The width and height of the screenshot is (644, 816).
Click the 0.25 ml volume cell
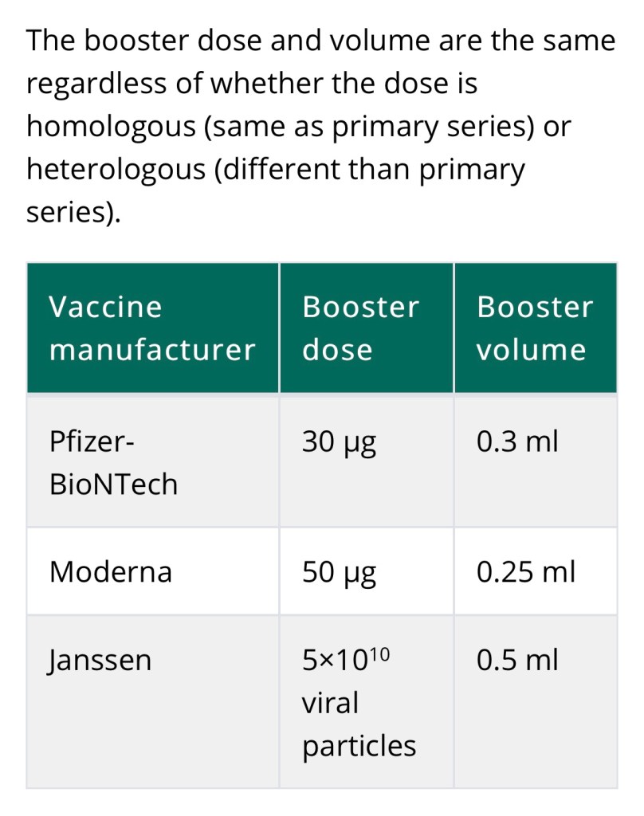[x=526, y=571]
